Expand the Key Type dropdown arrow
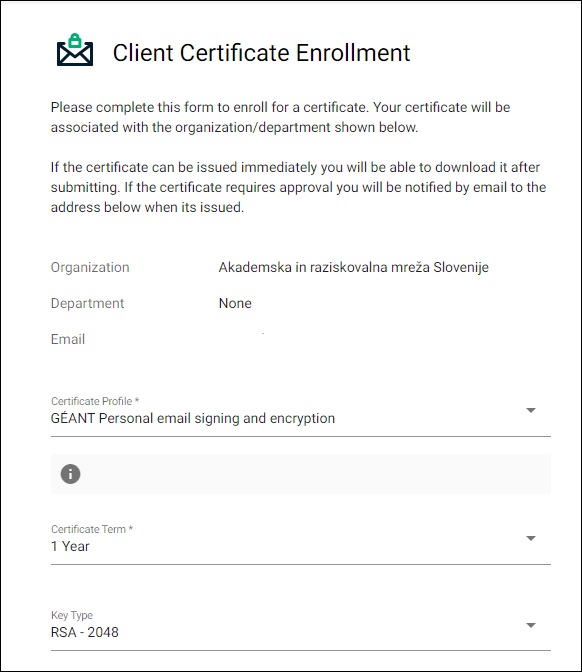 point(531,625)
